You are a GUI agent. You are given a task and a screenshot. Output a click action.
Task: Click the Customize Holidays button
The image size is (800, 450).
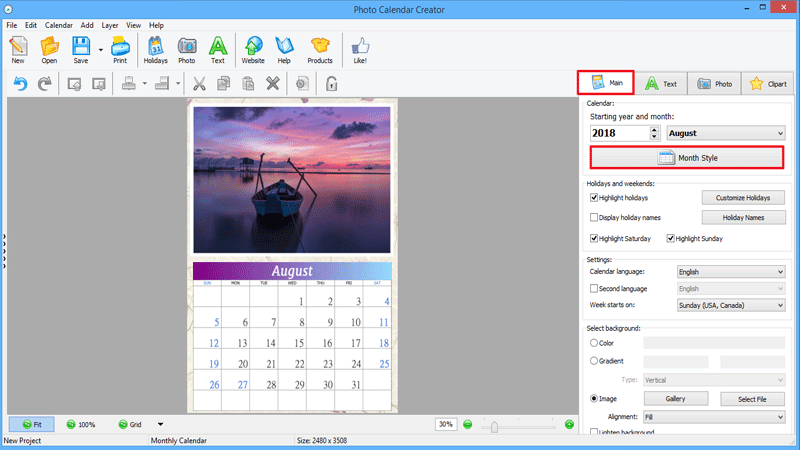743,197
